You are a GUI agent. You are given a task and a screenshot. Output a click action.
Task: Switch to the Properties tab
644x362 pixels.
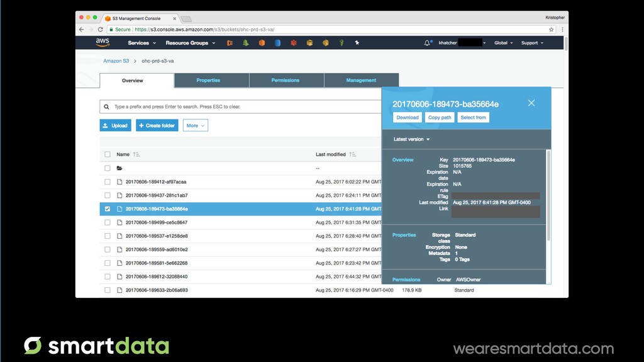click(211, 80)
